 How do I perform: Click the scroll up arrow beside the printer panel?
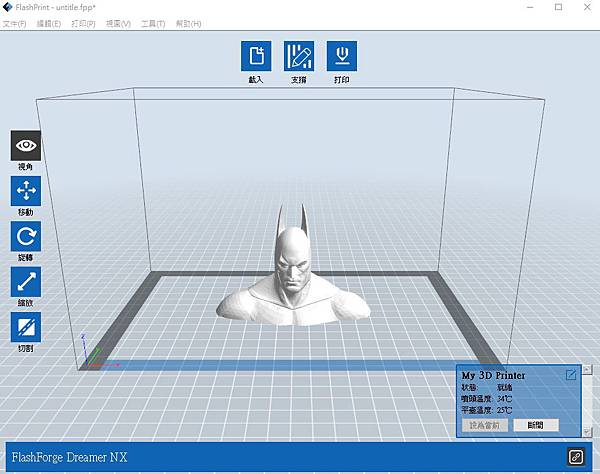[x=587, y=370]
